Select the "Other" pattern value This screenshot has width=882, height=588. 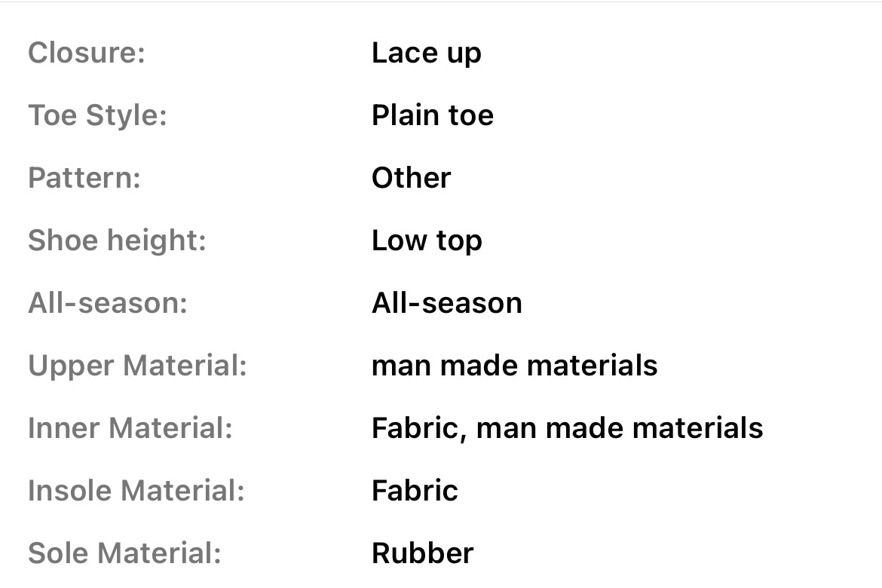coord(411,179)
